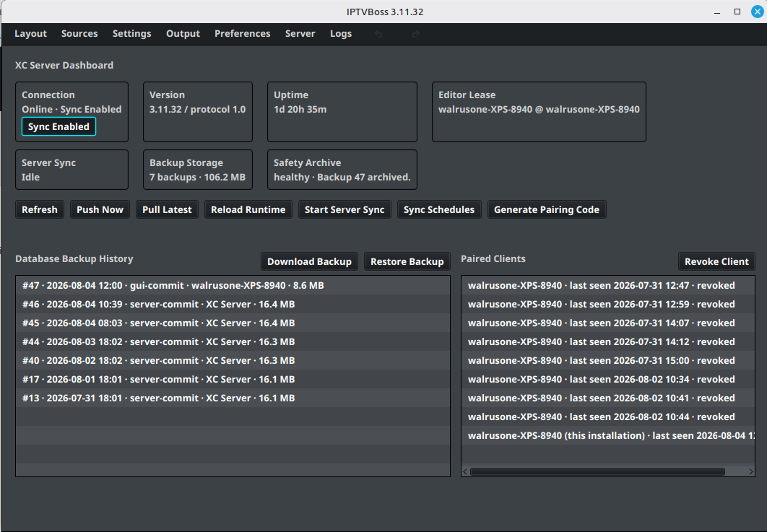Select backup #45 dated 2026-08-04 08:03
767x532 pixels.
(x=233, y=323)
